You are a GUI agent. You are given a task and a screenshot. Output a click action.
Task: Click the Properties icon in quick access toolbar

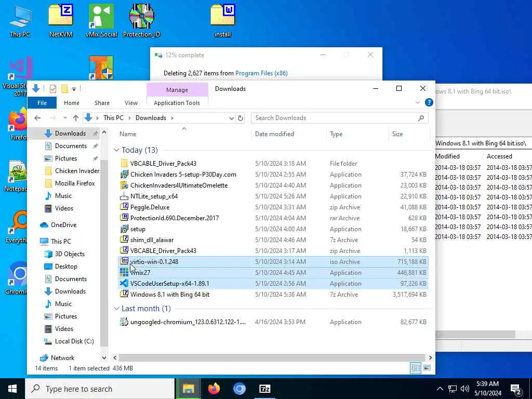click(x=52, y=89)
